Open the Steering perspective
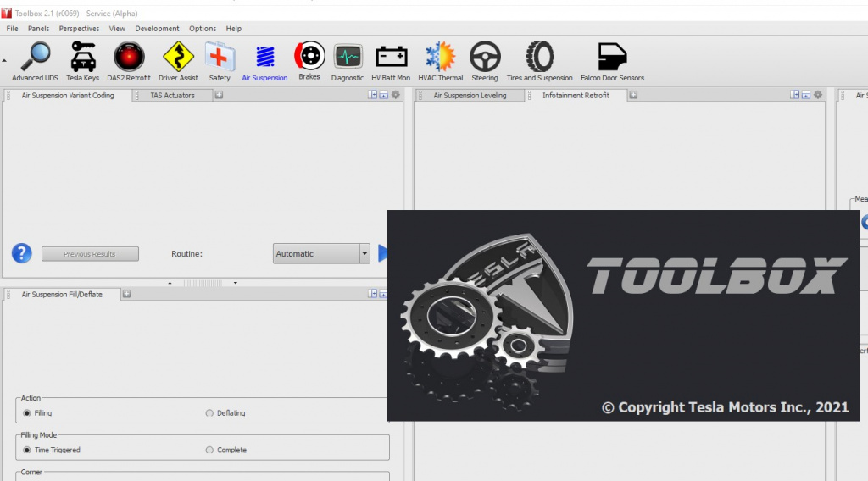This screenshot has width=868, height=481. tap(485, 62)
